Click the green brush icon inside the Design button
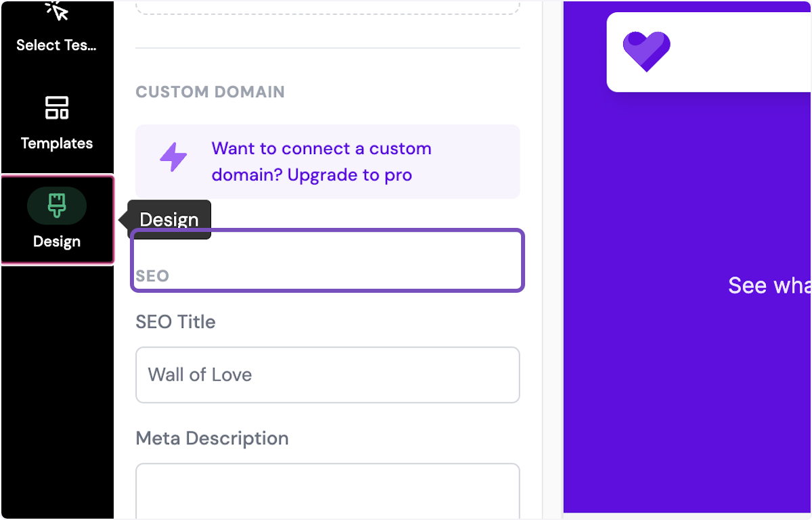 [x=57, y=206]
